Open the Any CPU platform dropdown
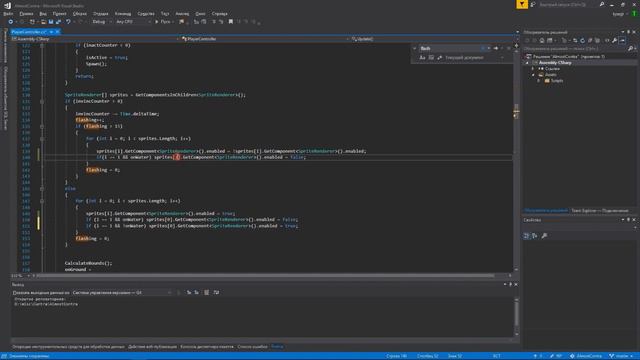 (133, 22)
